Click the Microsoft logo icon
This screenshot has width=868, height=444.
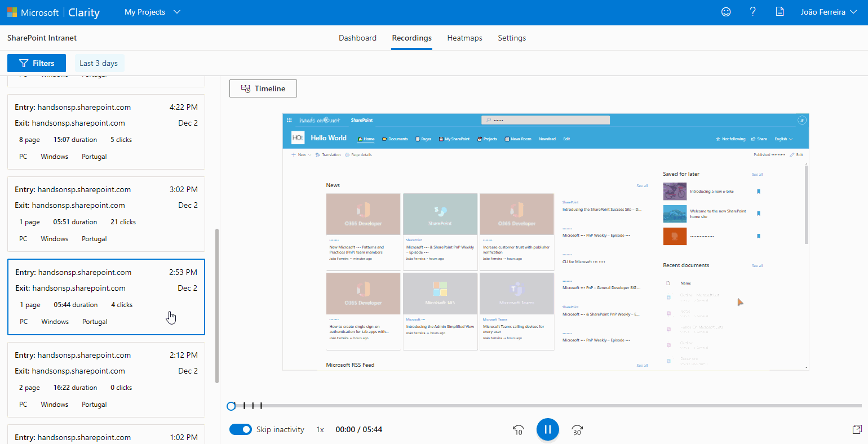coord(12,12)
